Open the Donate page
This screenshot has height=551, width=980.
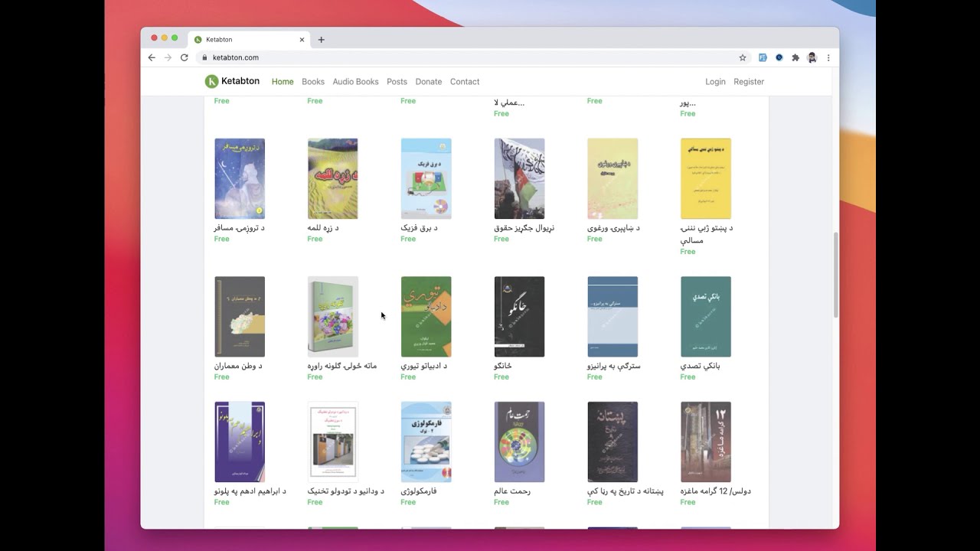429,82
